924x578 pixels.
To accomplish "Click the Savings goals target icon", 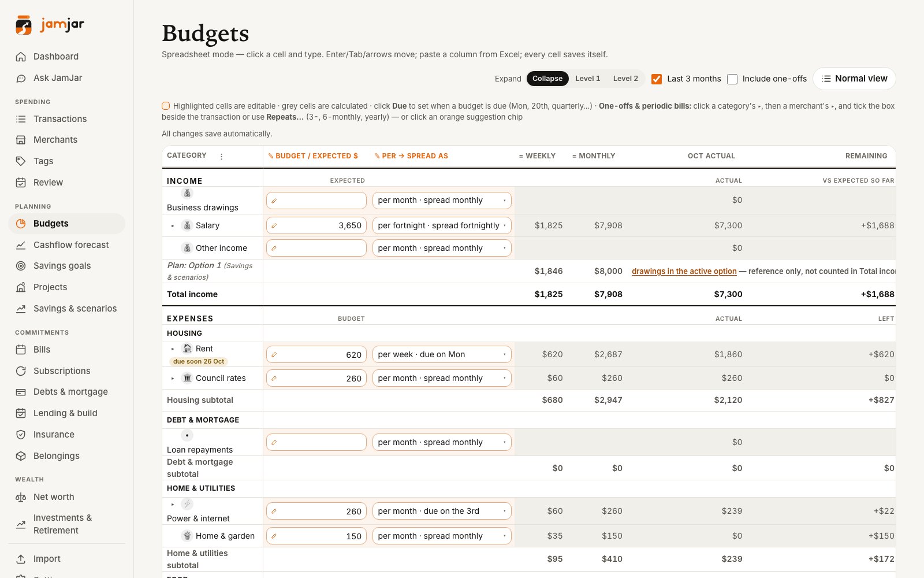I will point(21,266).
